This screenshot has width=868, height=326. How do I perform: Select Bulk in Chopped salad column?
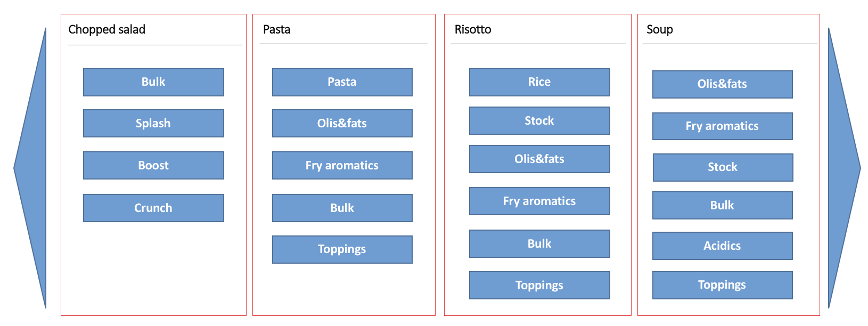coord(153,82)
